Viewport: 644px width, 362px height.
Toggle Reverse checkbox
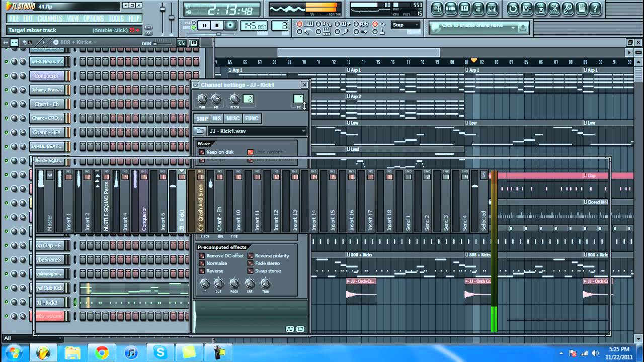pos(202,271)
